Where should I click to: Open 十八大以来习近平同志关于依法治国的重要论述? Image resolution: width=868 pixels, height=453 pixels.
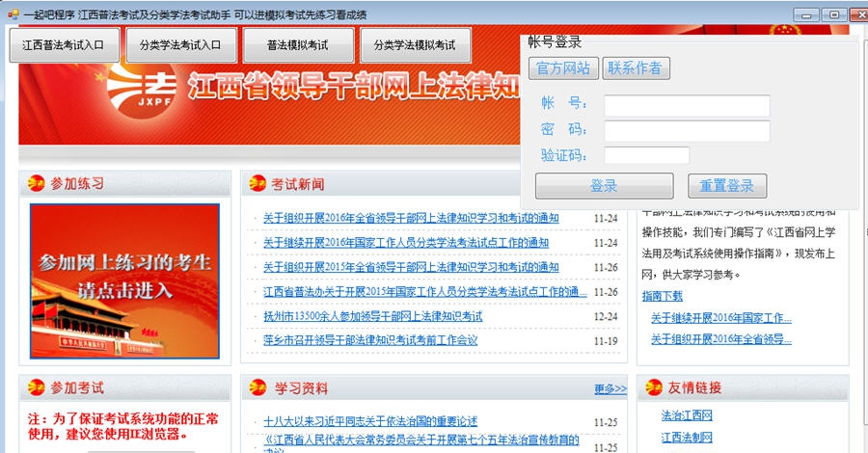369,421
